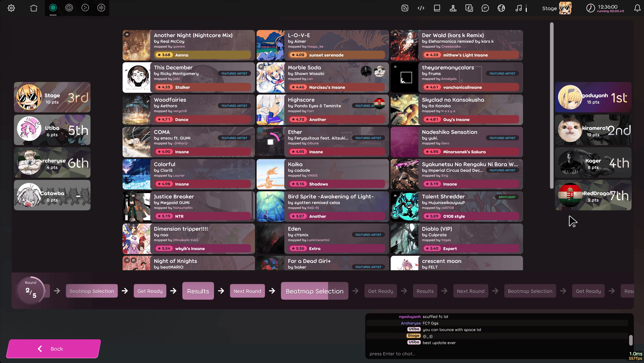Screen dimensions: 644x363
Task: Pick the L-O-V-E by Aimer beatmap card
Action: coord(323,45)
